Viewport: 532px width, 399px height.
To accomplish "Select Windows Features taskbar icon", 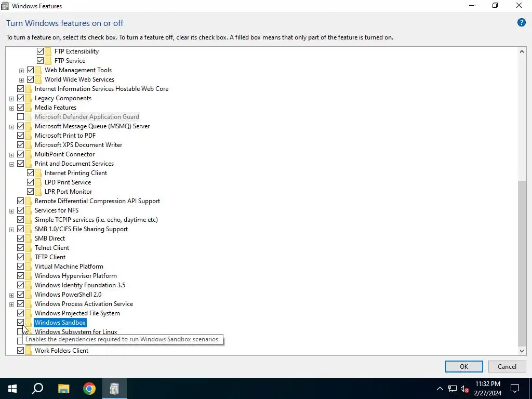I will tap(115, 389).
